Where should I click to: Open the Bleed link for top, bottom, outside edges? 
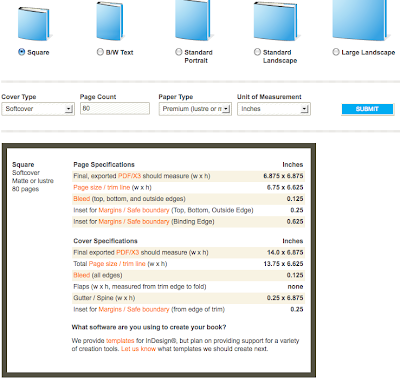tap(82, 199)
